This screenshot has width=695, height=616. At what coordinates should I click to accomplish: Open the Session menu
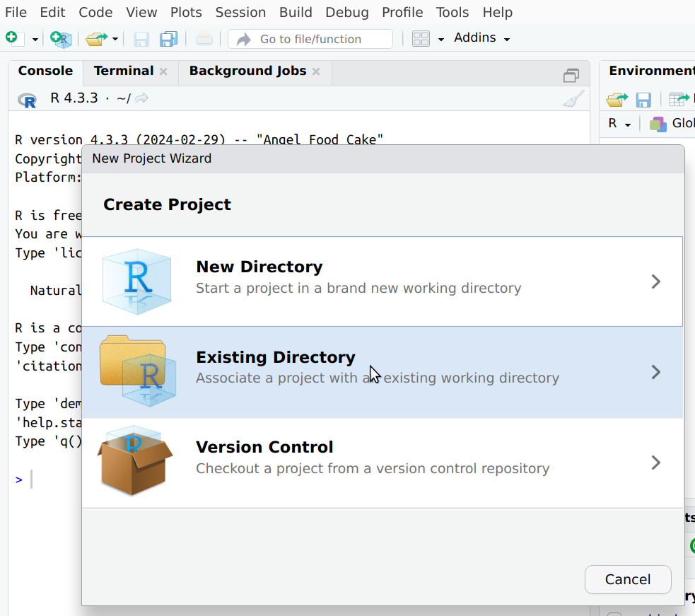[x=240, y=12]
